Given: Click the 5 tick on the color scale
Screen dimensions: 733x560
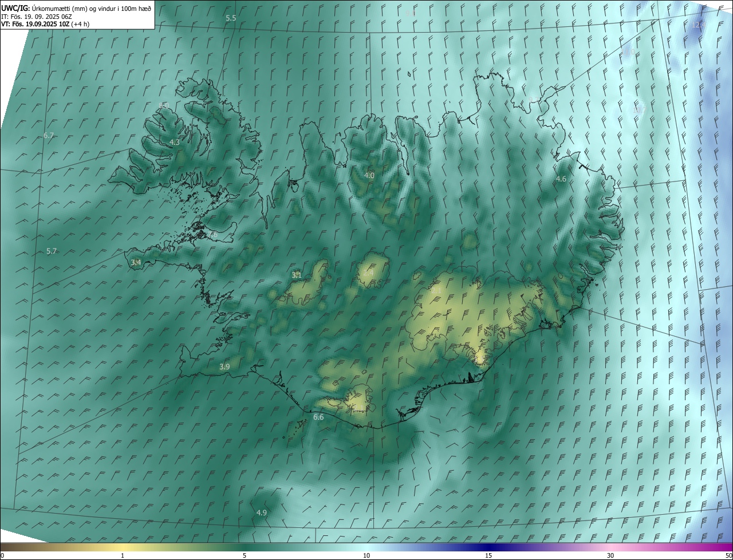Looking at the screenshot, I should 245,555.
